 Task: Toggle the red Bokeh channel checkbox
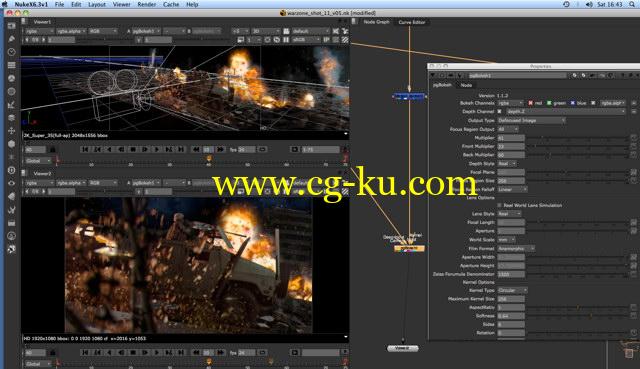[x=530, y=103]
